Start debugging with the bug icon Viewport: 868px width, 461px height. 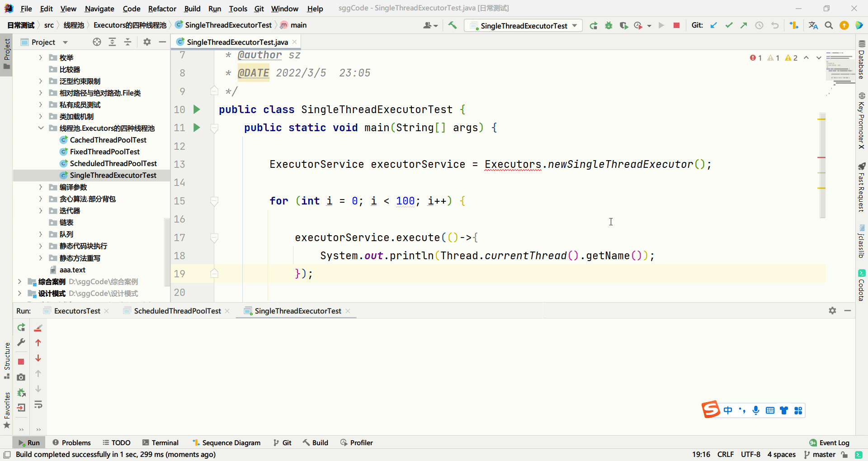pyautogui.click(x=609, y=25)
